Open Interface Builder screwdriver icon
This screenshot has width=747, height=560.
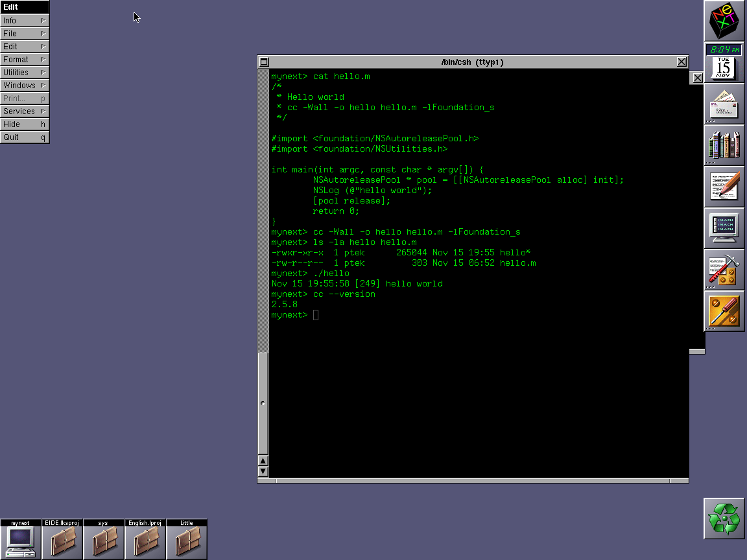coord(724,311)
